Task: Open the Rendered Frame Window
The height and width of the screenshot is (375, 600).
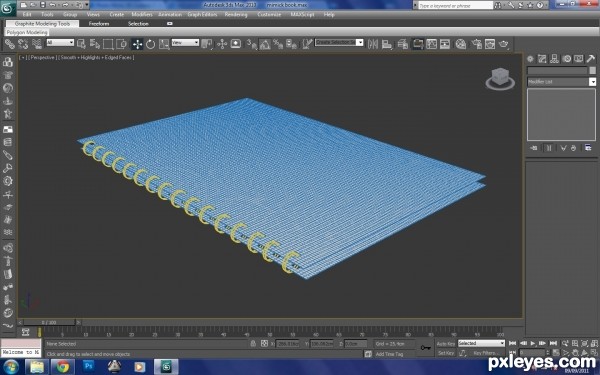Action: 490,44
